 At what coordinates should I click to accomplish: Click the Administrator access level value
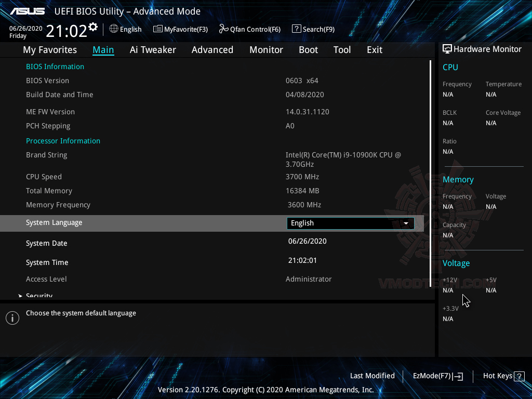[309, 279]
